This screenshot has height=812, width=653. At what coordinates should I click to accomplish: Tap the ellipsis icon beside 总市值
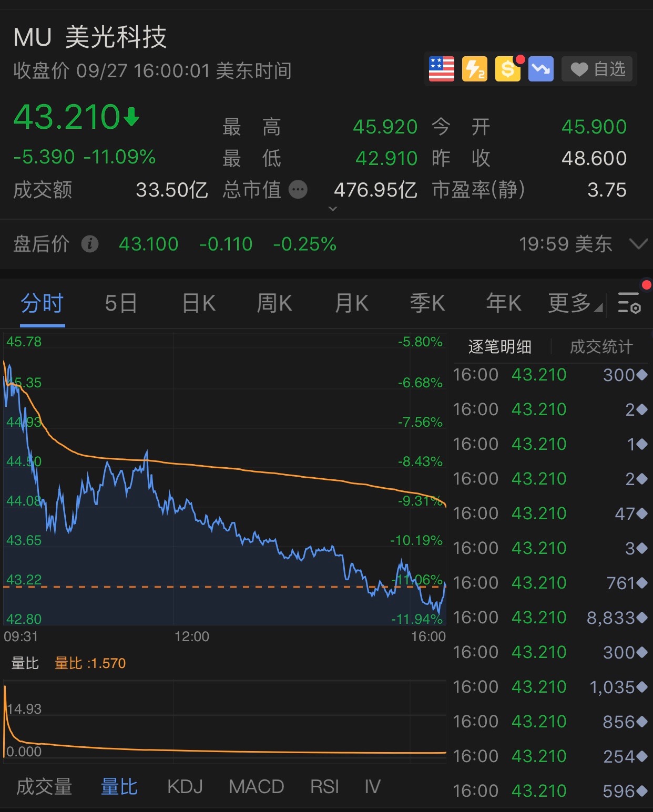tap(298, 190)
